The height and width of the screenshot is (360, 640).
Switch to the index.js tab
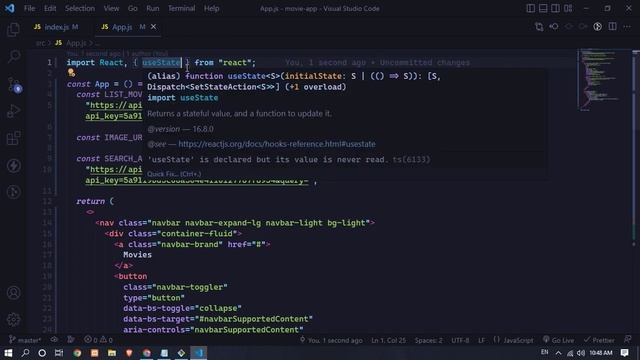(56, 27)
